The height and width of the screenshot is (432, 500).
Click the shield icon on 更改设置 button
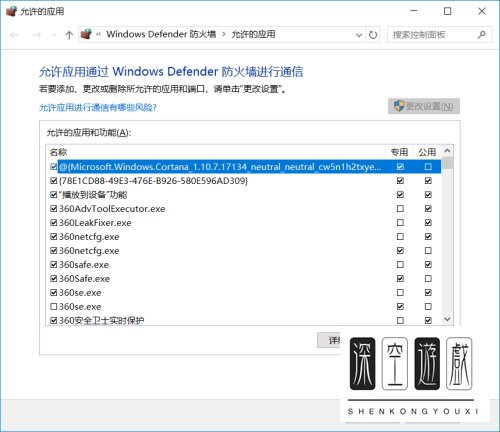399,106
